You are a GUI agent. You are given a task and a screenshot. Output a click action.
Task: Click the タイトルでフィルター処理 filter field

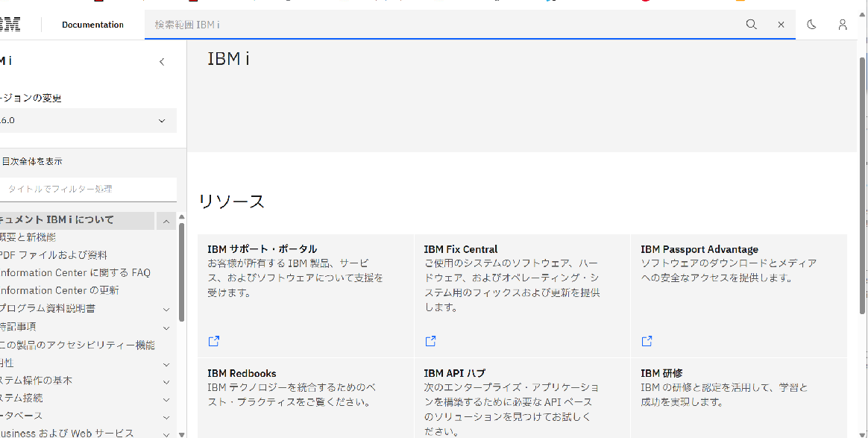(x=88, y=190)
